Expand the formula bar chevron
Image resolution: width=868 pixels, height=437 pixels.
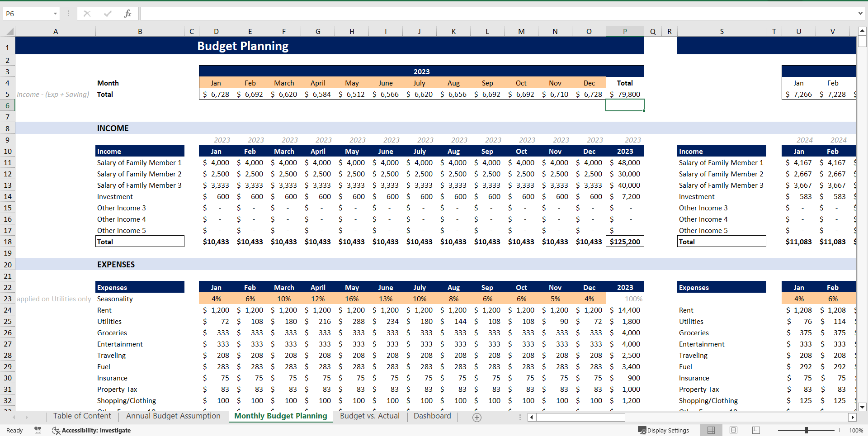pos(860,14)
